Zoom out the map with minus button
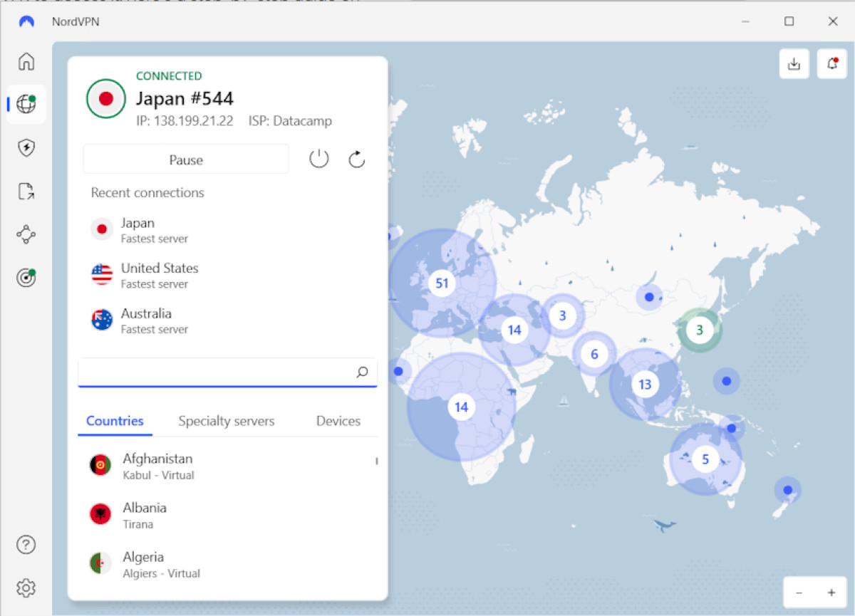This screenshot has height=616, width=855. [799, 592]
